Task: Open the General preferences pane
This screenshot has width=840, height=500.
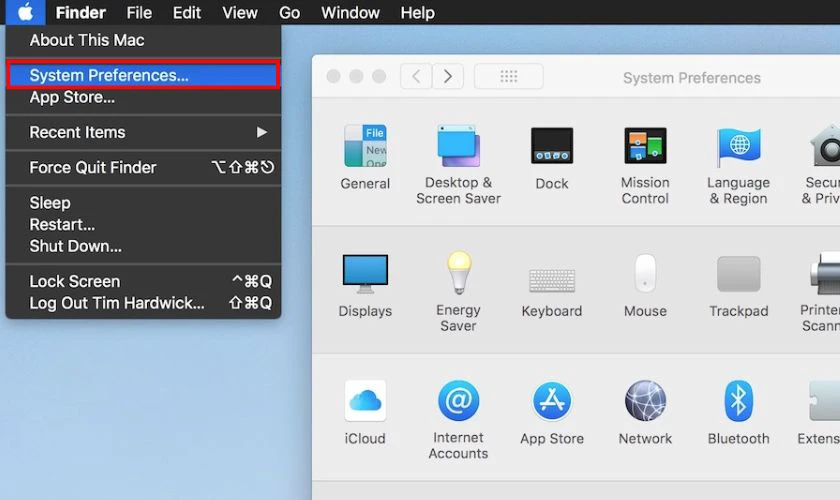Action: click(365, 157)
